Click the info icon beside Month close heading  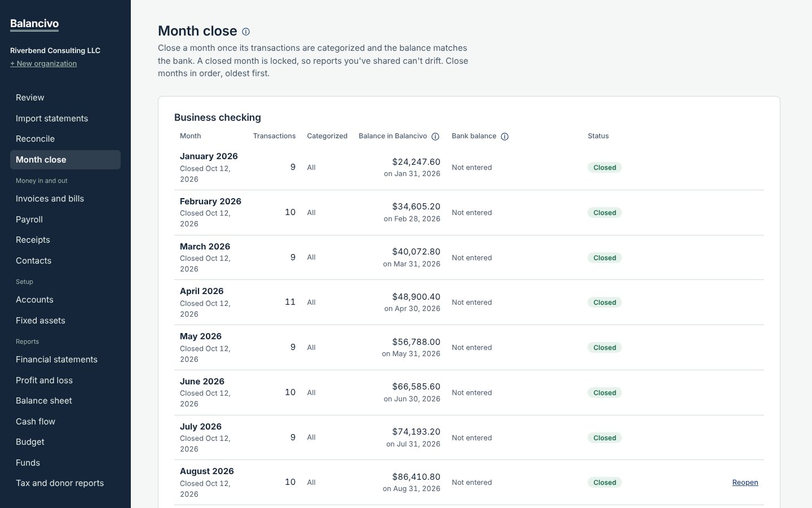(x=246, y=32)
